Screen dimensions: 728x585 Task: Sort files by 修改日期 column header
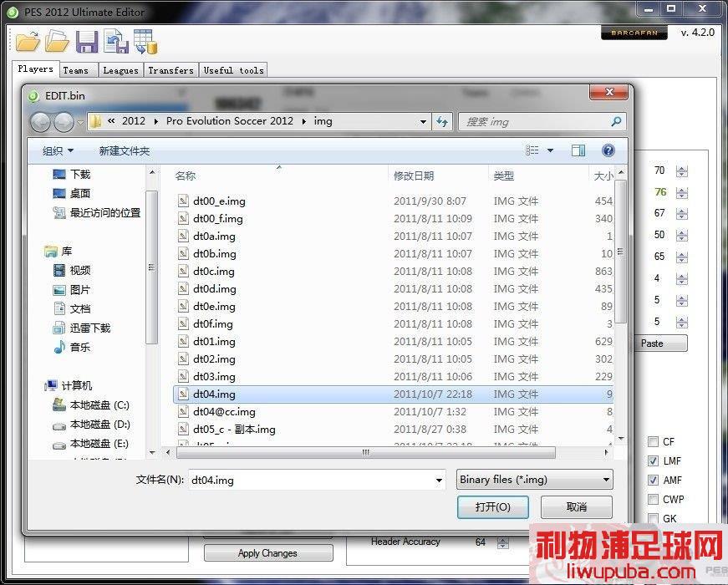[438, 176]
